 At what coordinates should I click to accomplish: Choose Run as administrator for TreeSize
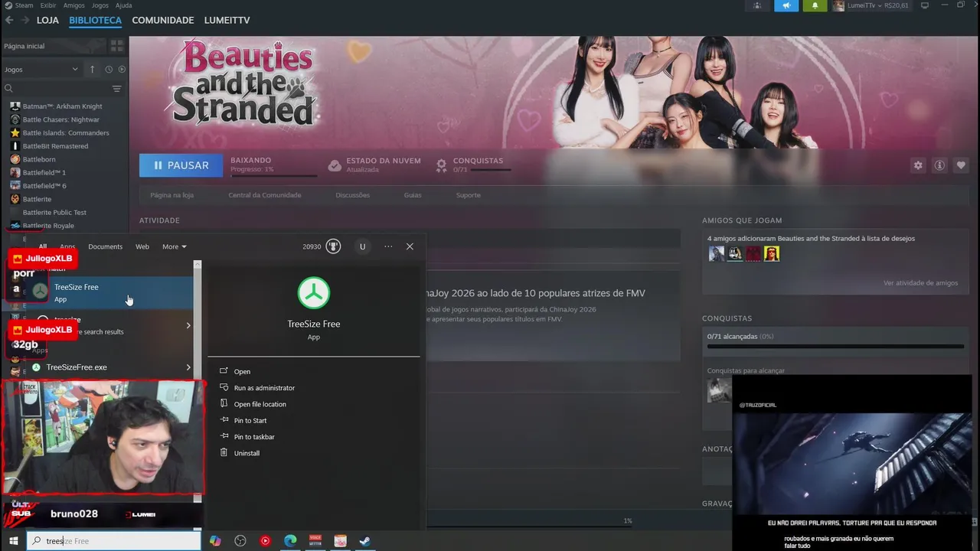tap(264, 388)
